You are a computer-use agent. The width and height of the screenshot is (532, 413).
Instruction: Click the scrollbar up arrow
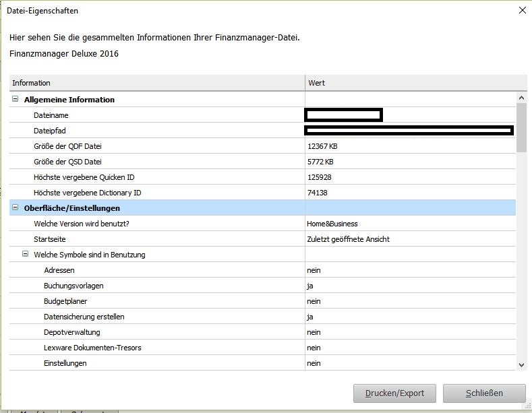(521, 98)
